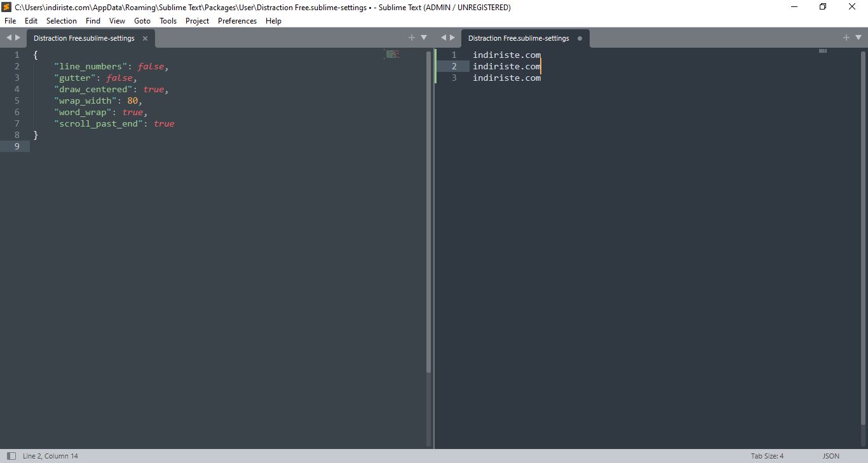This screenshot has height=463, width=868.
Task: Open tab list dropdown in left pane
Action: pyautogui.click(x=424, y=38)
